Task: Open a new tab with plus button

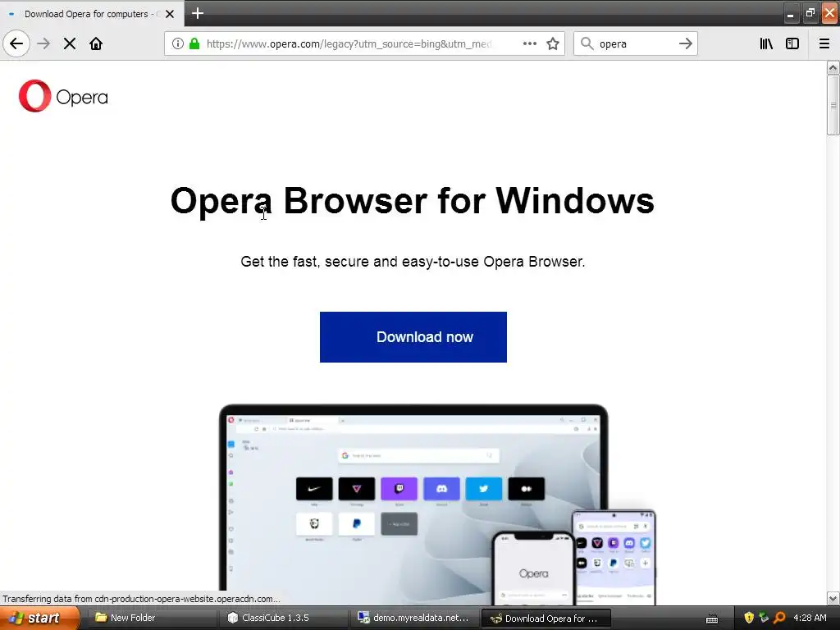Action: [x=198, y=13]
